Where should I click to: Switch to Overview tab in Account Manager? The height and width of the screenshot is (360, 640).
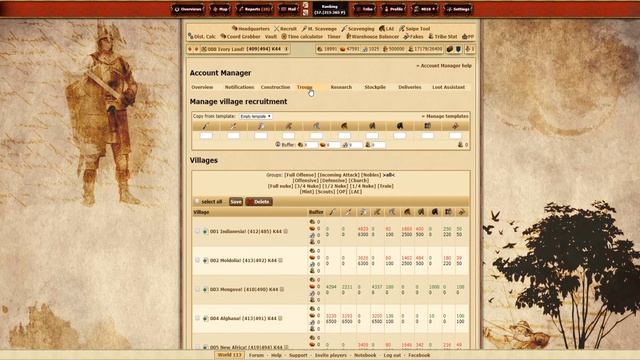(x=202, y=87)
